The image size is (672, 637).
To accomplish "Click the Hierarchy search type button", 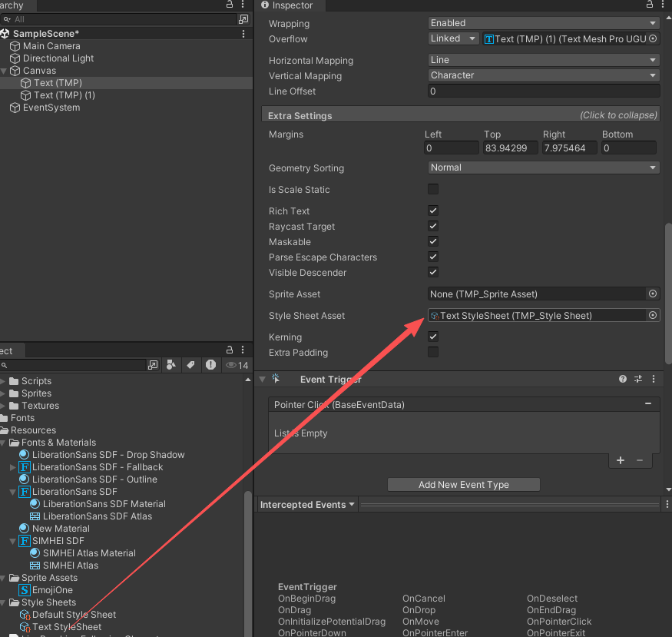I will 243,19.
